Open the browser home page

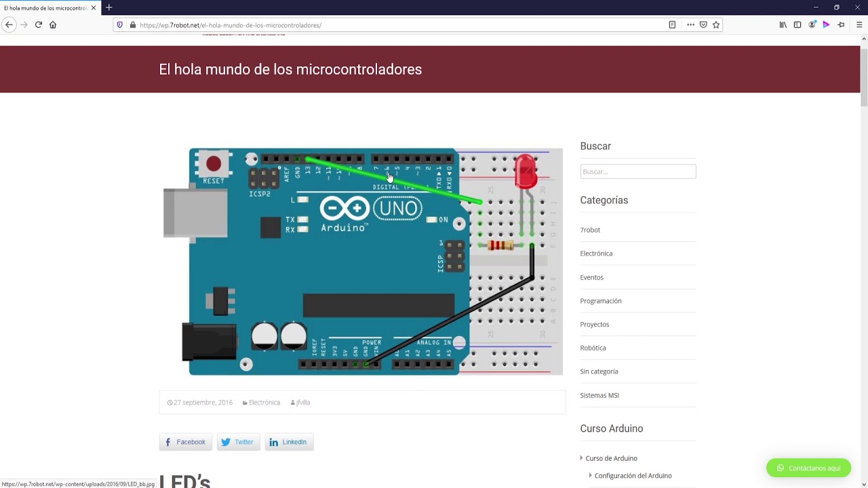click(x=53, y=25)
